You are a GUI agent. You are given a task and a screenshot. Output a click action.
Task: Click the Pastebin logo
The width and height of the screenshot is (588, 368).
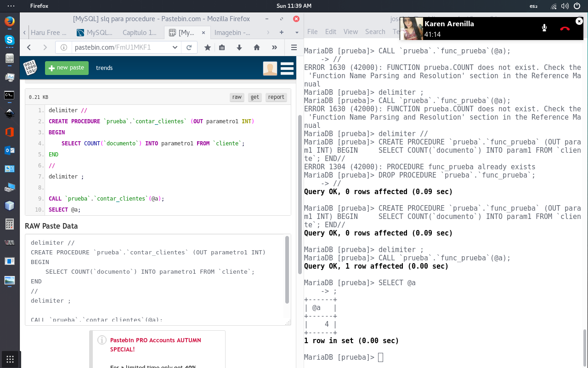(x=30, y=68)
